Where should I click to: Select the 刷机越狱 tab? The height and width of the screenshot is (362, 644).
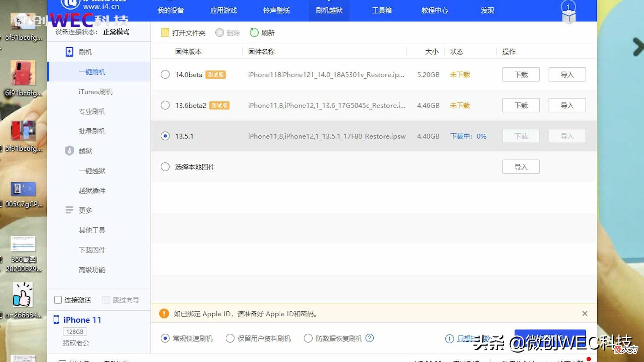click(x=329, y=10)
